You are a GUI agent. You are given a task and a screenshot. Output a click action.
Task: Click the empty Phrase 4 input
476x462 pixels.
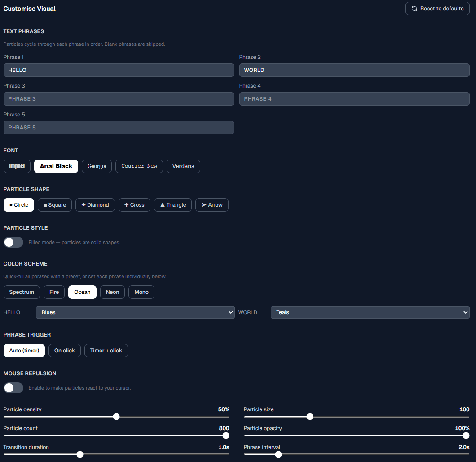pyautogui.click(x=354, y=99)
